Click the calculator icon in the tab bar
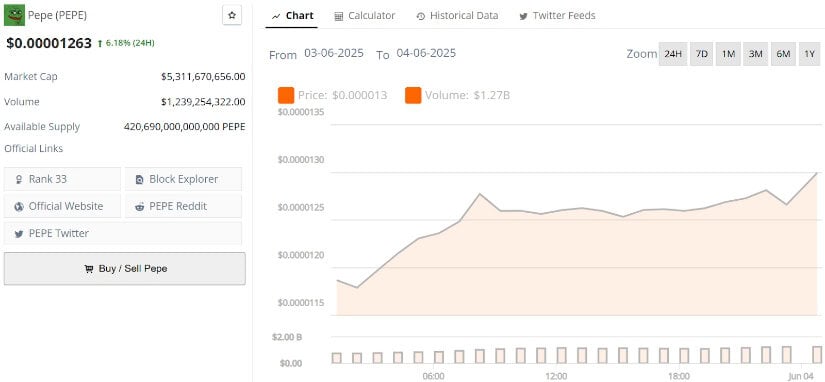 pyautogui.click(x=339, y=16)
